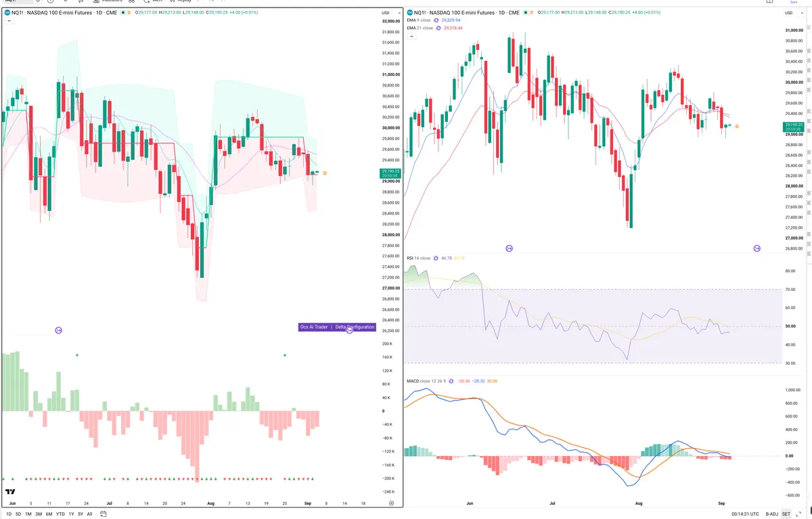Toggle the SET settlement option
The width and height of the screenshot is (812, 519).
pyautogui.click(x=786, y=514)
